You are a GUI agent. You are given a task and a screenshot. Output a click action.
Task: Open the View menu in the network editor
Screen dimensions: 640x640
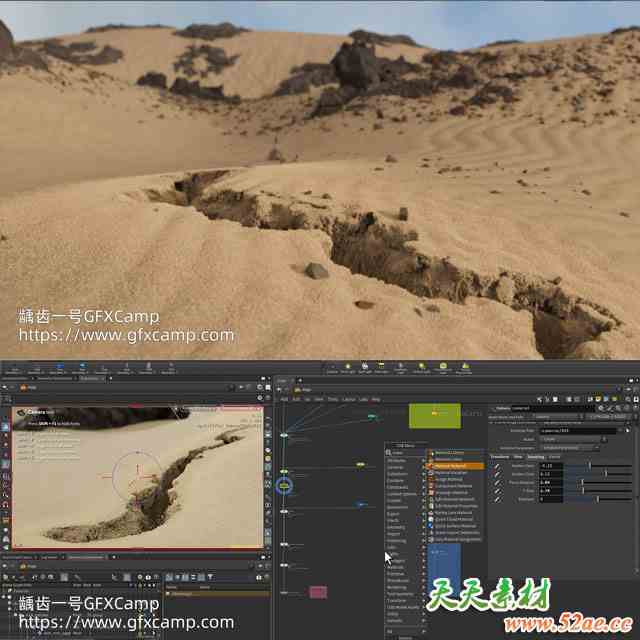click(x=307, y=399)
